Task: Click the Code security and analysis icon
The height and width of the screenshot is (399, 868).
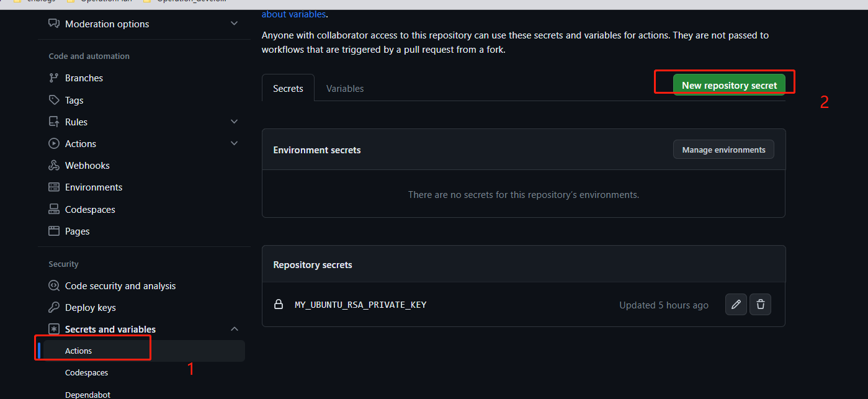Action: tap(54, 286)
